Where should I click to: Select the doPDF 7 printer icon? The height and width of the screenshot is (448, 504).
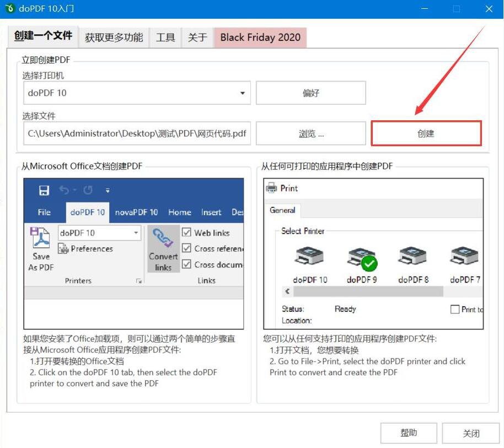[x=464, y=257]
